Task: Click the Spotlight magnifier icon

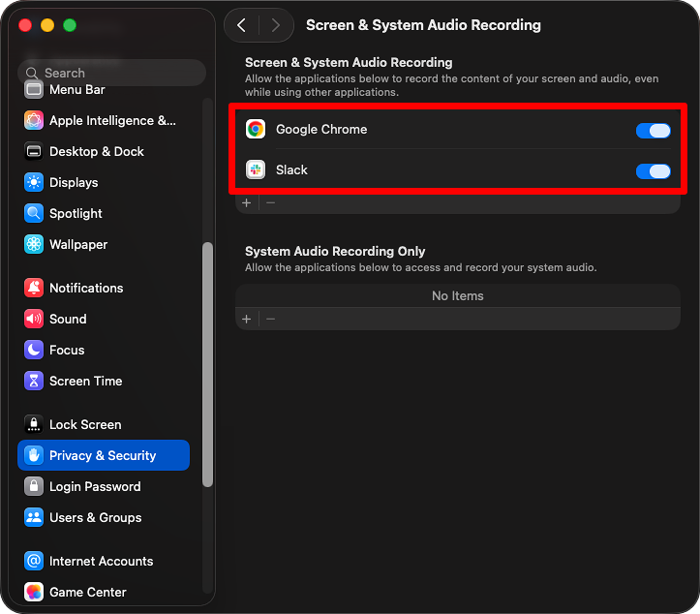Action: click(34, 213)
